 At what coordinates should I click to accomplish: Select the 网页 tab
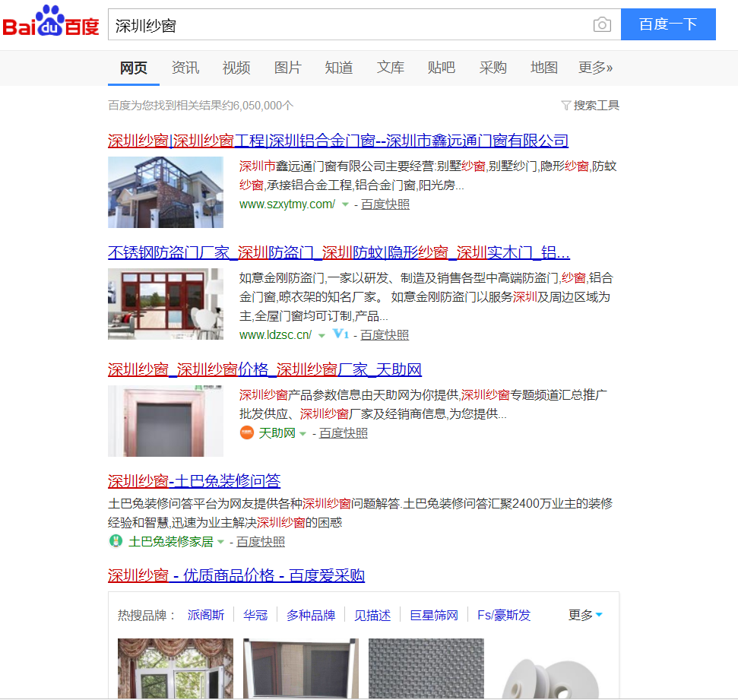[134, 68]
